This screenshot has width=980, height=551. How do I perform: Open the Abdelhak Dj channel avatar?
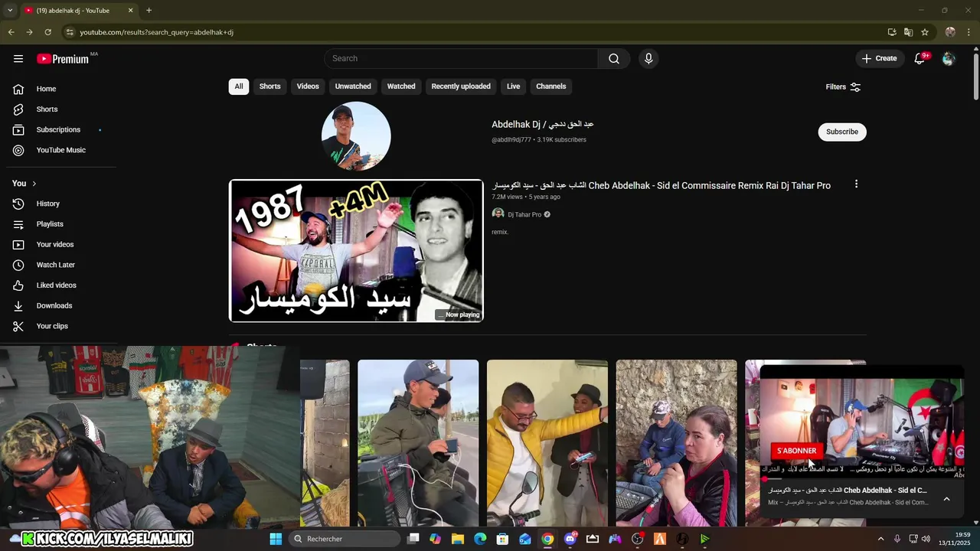coord(356,135)
